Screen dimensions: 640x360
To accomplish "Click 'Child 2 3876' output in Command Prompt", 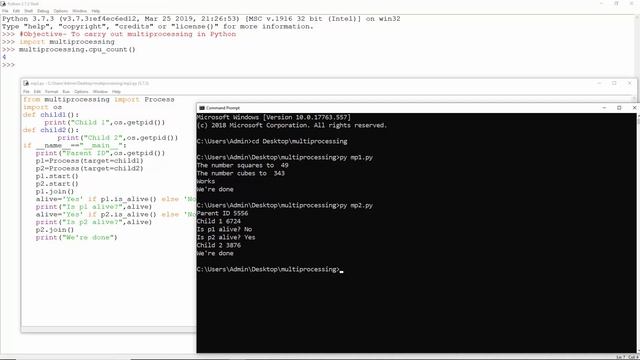I will (218, 245).
